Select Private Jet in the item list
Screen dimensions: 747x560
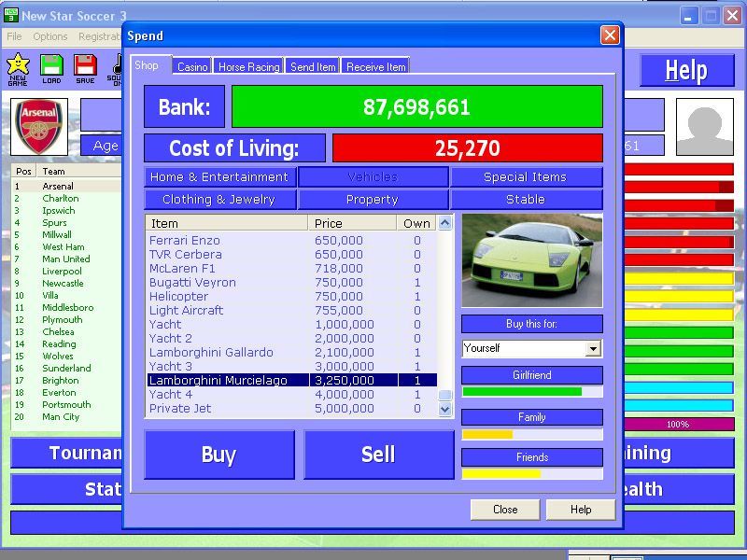tap(180, 409)
